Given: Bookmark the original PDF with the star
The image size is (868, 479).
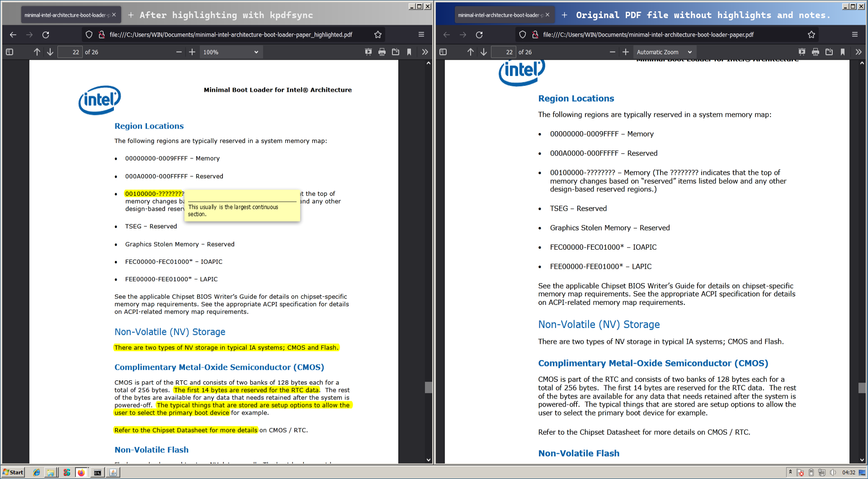Looking at the screenshot, I should tap(811, 34).
